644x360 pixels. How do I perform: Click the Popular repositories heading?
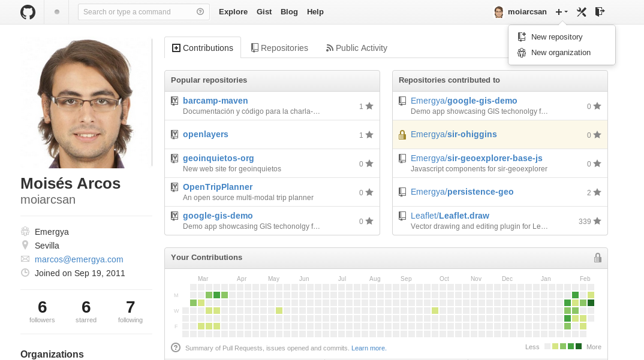tap(209, 80)
